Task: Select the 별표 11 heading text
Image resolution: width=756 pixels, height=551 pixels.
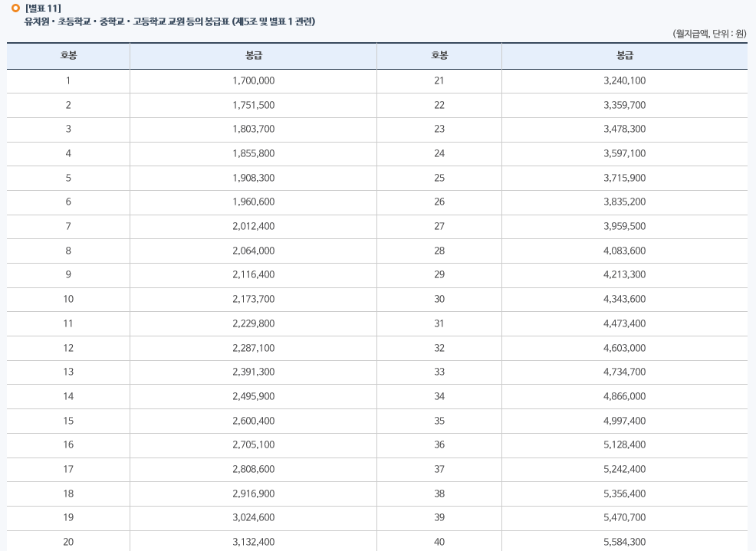Action: click(43, 8)
